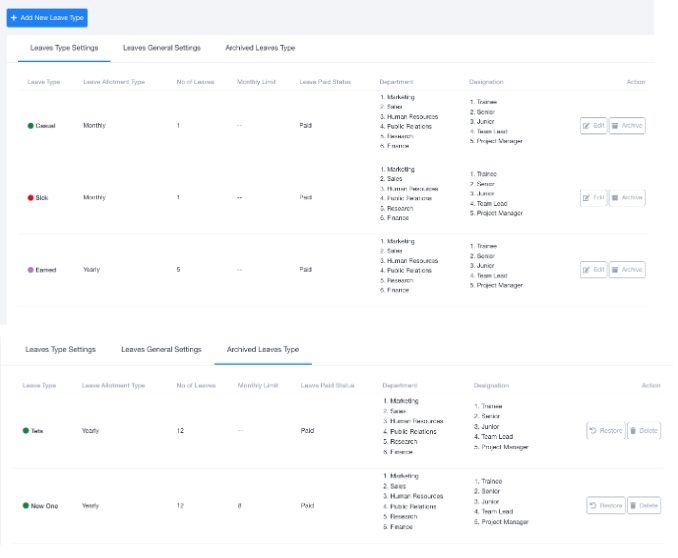Restore the New One archived leave
The height and width of the screenshot is (558, 678).
coord(606,506)
